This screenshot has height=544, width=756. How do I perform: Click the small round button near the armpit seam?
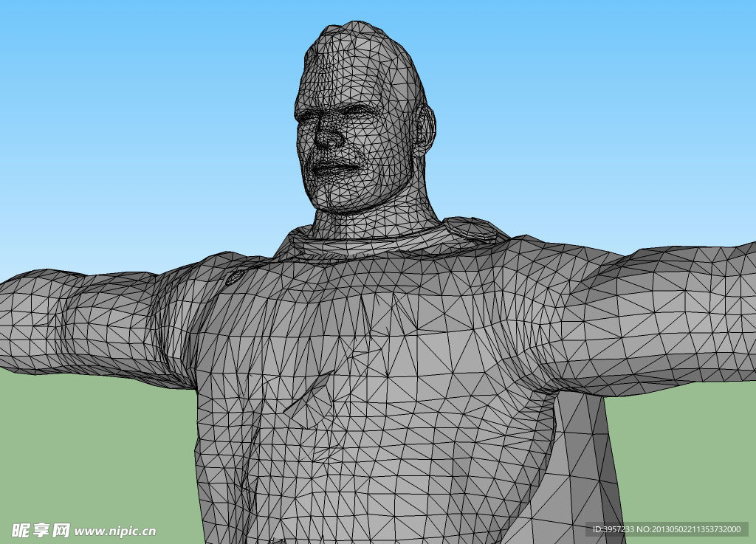point(234,278)
